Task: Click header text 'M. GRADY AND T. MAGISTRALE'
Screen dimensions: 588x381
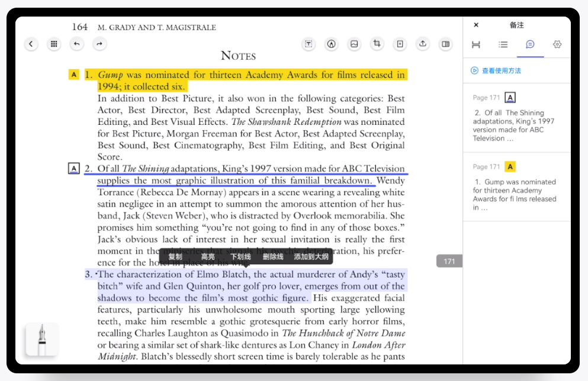Action: [156, 27]
